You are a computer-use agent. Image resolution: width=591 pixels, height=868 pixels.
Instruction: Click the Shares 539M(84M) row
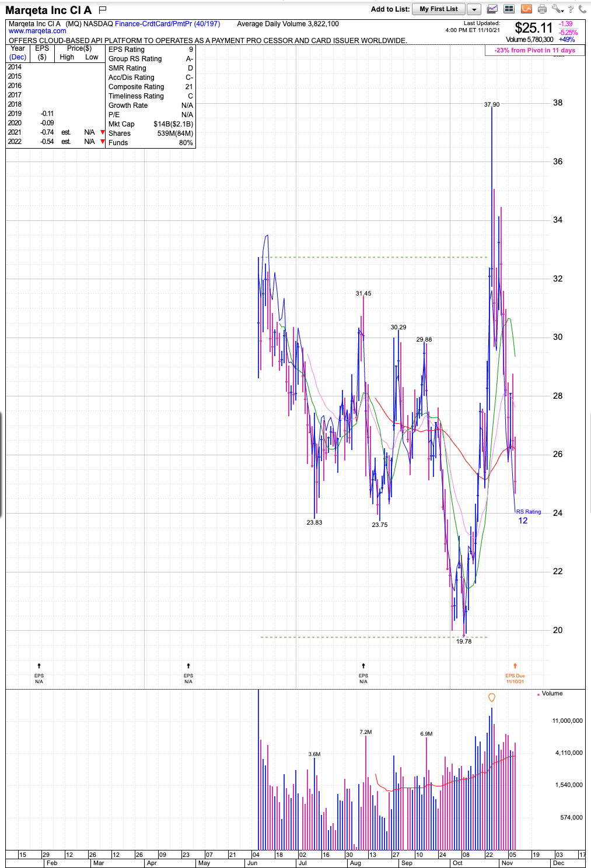coord(151,133)
